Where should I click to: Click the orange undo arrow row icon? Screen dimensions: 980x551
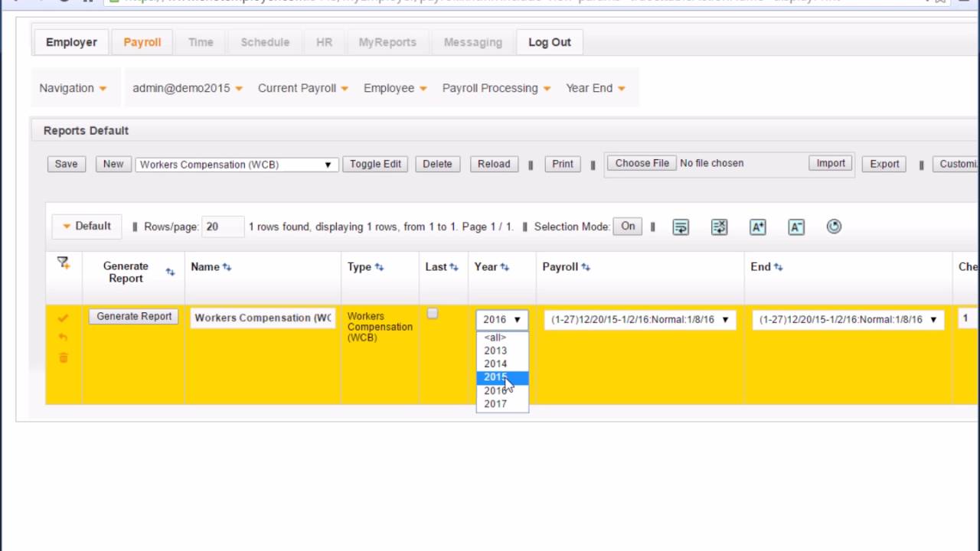[63, 337]
